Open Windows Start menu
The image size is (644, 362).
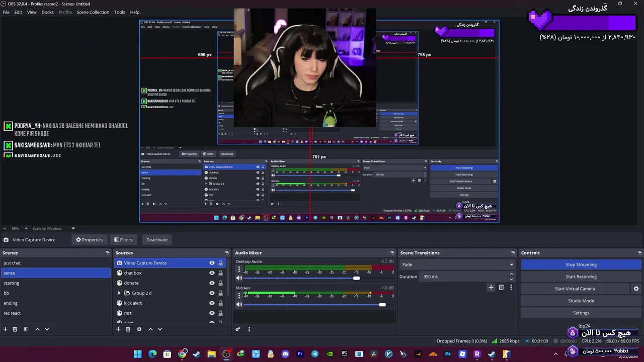click(138, 354)
